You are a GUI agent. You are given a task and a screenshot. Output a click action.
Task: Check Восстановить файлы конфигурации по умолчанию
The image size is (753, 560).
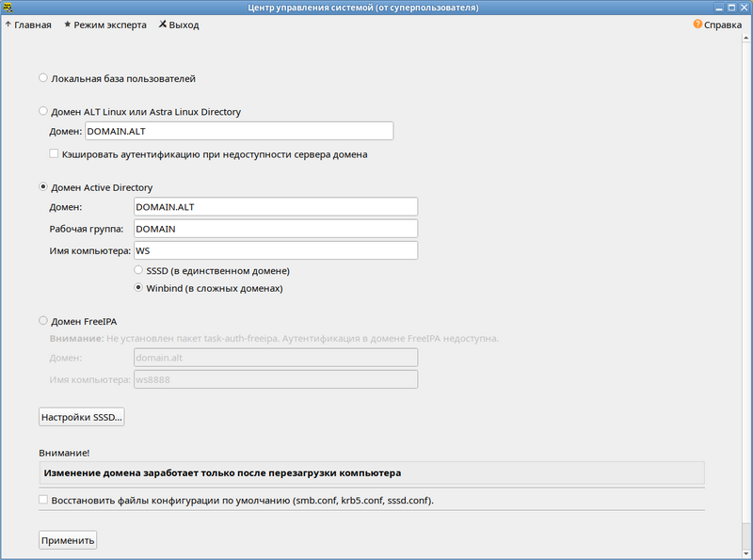pos(43,500)
